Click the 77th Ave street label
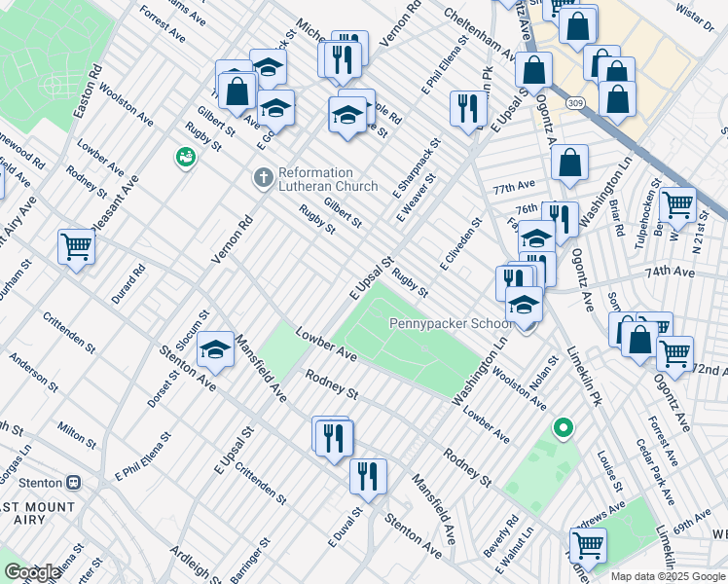 pos(514,187)
